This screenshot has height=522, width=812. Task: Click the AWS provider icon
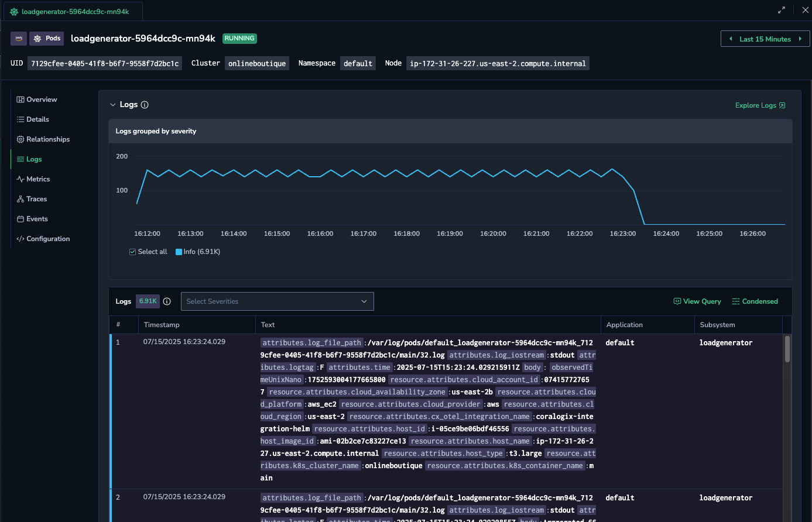[19, 39]
